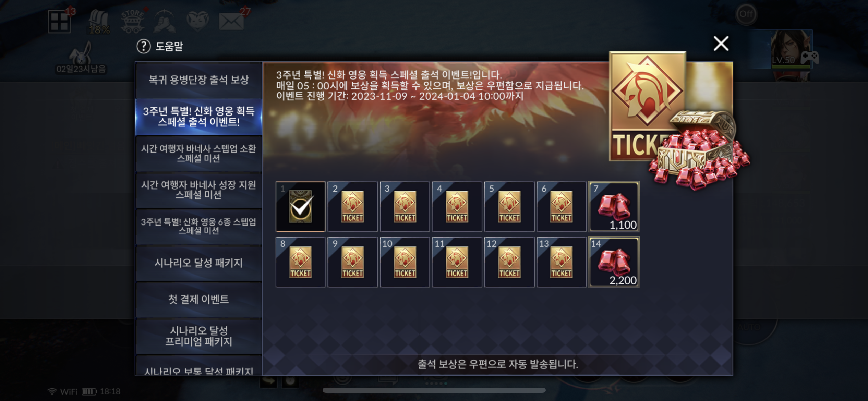This screenshot has width=868, height=401.
Task: Open the 도움말 help question-mark icon
Action: coord(144,46)
